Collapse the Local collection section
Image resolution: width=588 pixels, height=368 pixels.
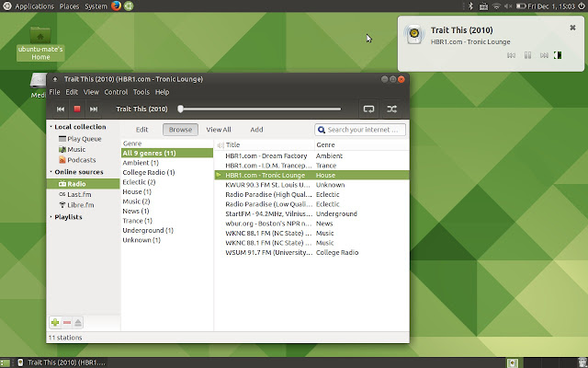pos(51,127)
